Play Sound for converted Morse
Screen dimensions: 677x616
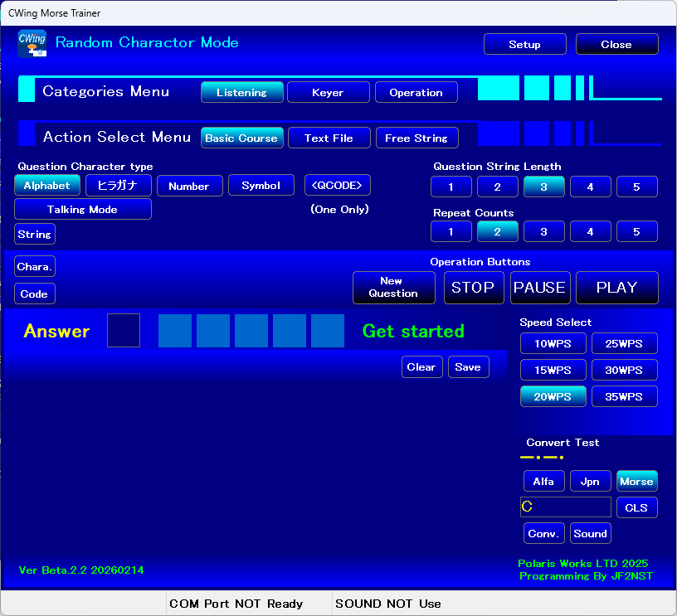[590, 534]
